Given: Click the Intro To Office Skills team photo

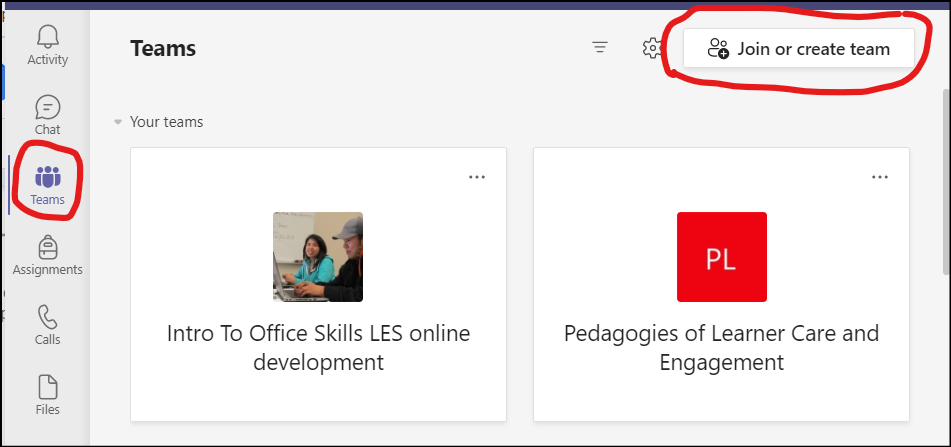Looking at the screenshot, I should tap(318, 257).
